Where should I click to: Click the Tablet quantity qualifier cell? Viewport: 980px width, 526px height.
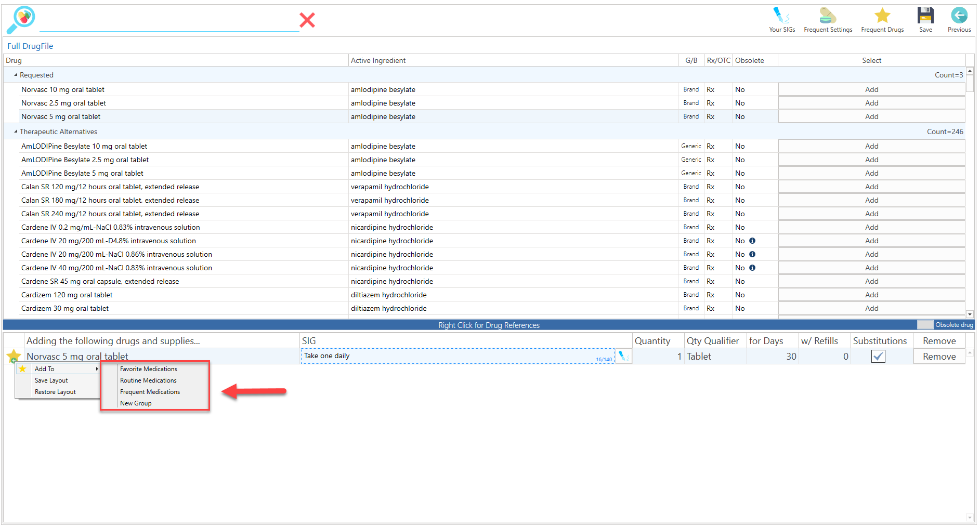point(715,357)
